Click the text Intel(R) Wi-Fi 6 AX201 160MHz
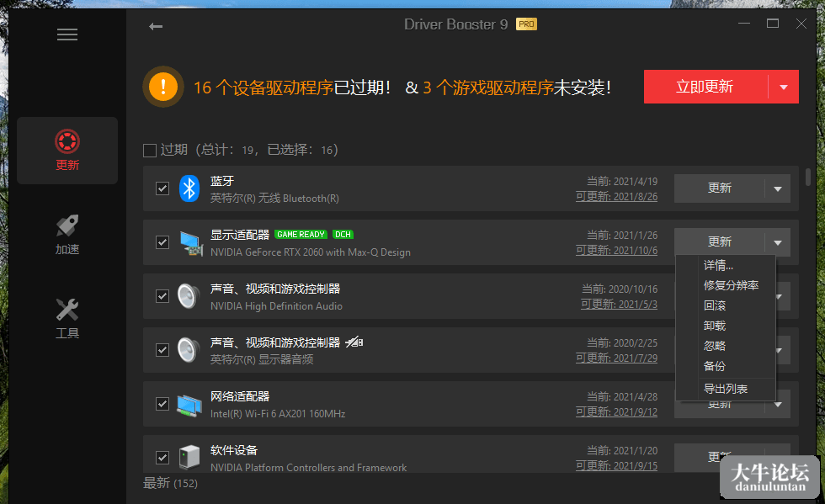Image resolution: width=825 pixels, height=504 pixels. (x=278, y=414)
